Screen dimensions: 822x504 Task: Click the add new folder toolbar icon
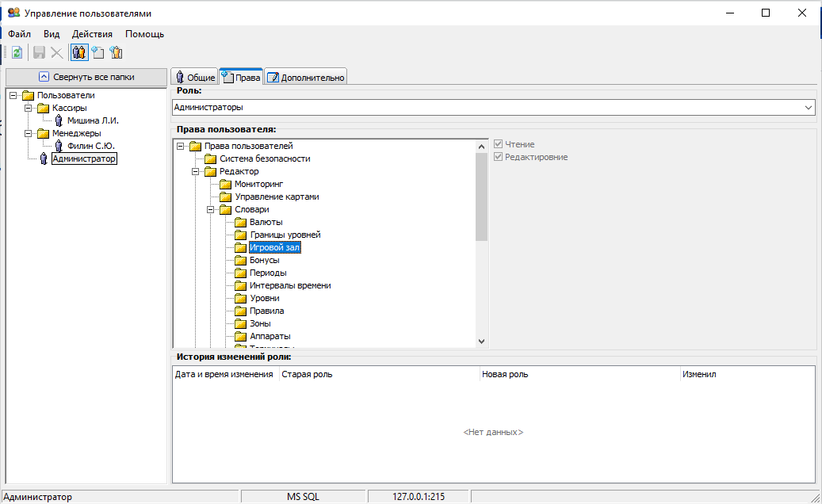[98, 52]
